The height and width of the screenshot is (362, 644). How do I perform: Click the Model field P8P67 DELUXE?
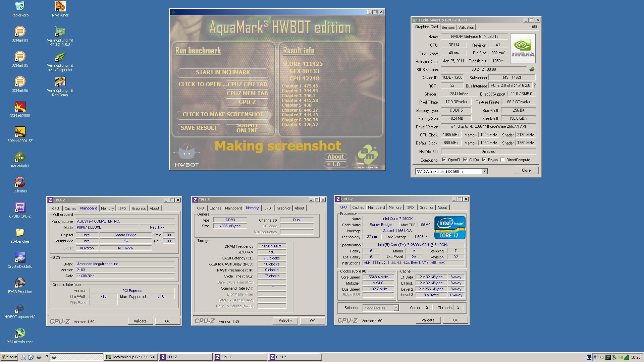pyautogui.click(x=107, y=227)
